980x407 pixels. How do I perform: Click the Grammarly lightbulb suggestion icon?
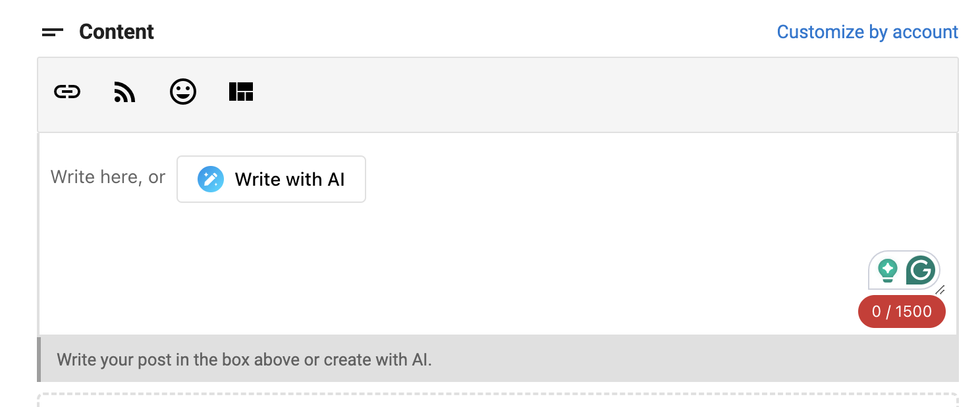pyautogui.click(x=888, y=270)
